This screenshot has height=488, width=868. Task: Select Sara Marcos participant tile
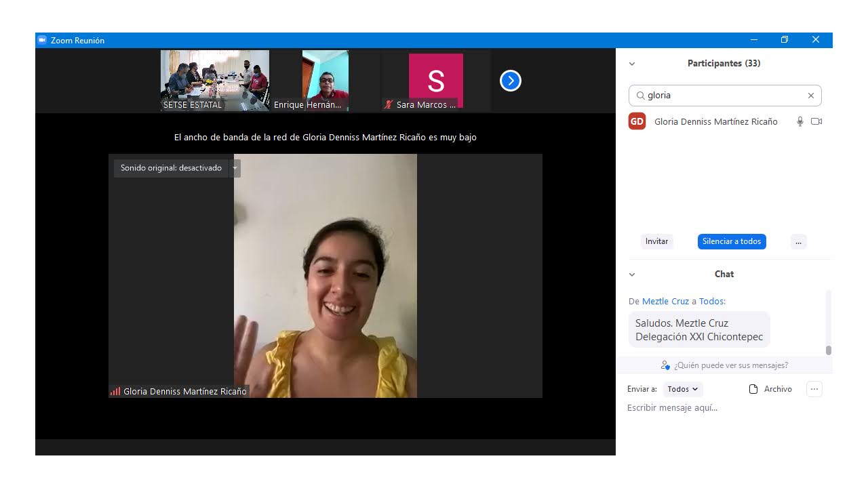[x=436, y=81]
